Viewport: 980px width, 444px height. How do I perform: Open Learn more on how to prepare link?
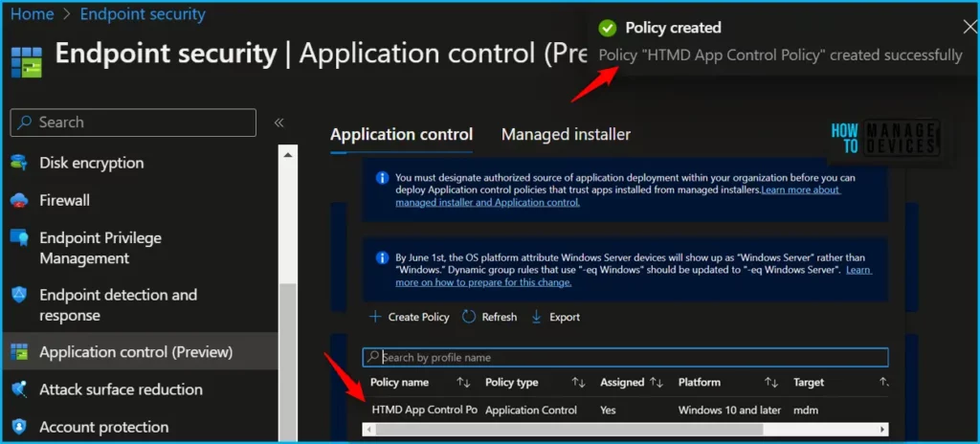(x=634, y=276)
